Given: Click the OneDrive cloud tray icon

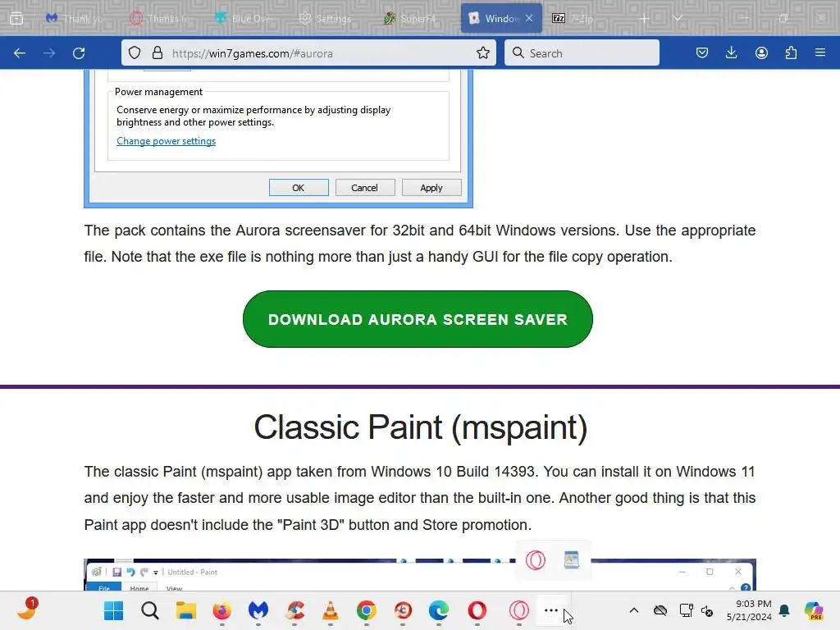Looking at the screenshot, I should coord(660,610).
